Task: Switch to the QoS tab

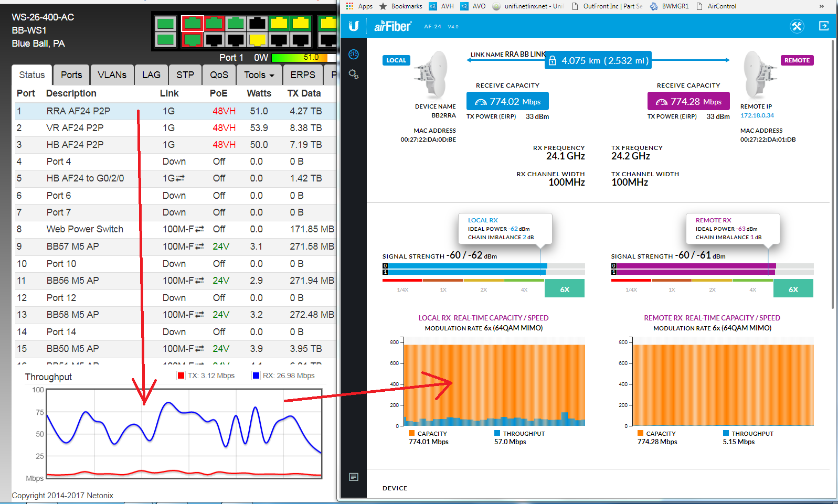Action: (219, 75)
